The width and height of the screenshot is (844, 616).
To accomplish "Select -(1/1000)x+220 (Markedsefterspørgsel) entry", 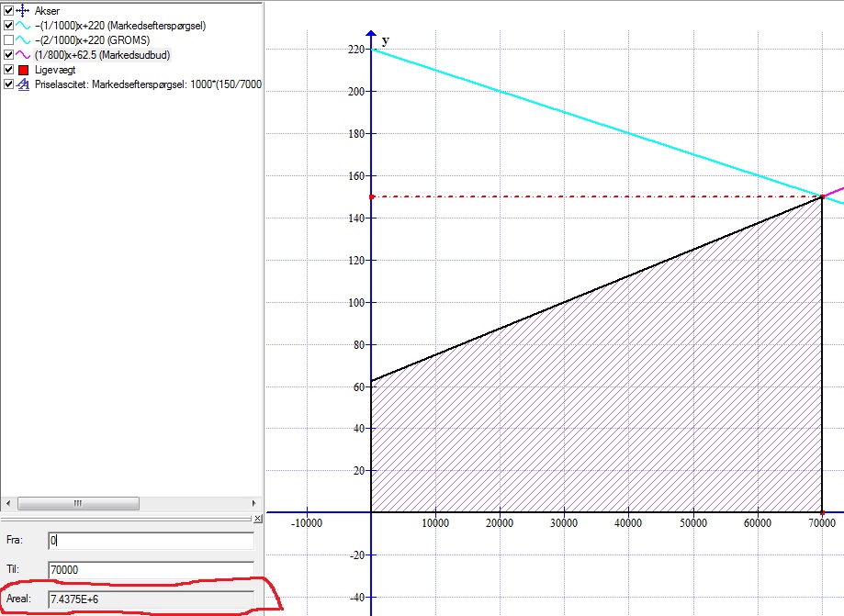I will point(120,26).
